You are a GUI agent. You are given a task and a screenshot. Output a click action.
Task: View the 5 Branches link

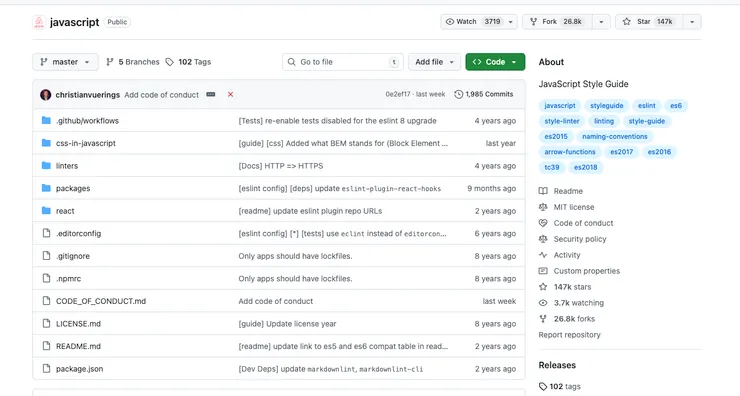tap(133, 62)
